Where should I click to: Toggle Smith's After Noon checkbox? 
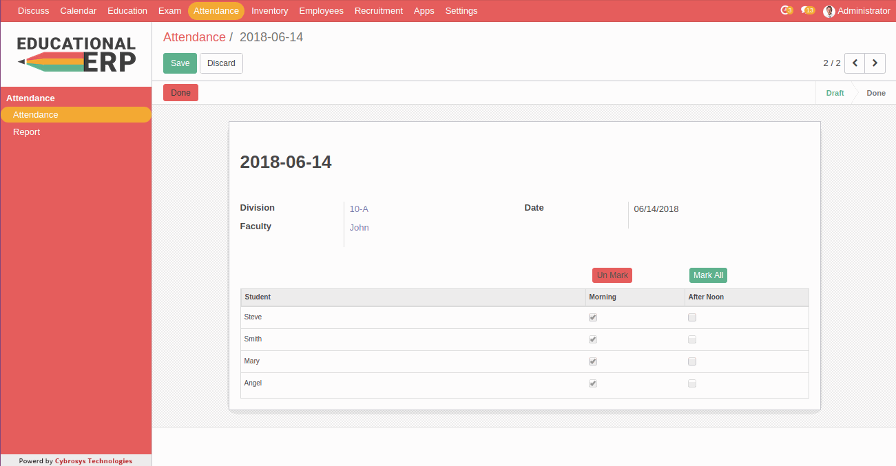pos(692,339)
